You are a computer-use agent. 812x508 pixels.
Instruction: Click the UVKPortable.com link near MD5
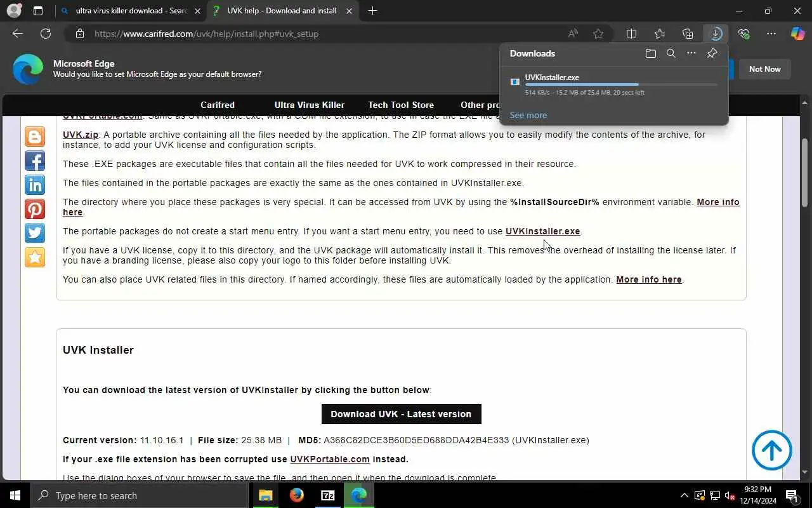[x=330, y=459]
